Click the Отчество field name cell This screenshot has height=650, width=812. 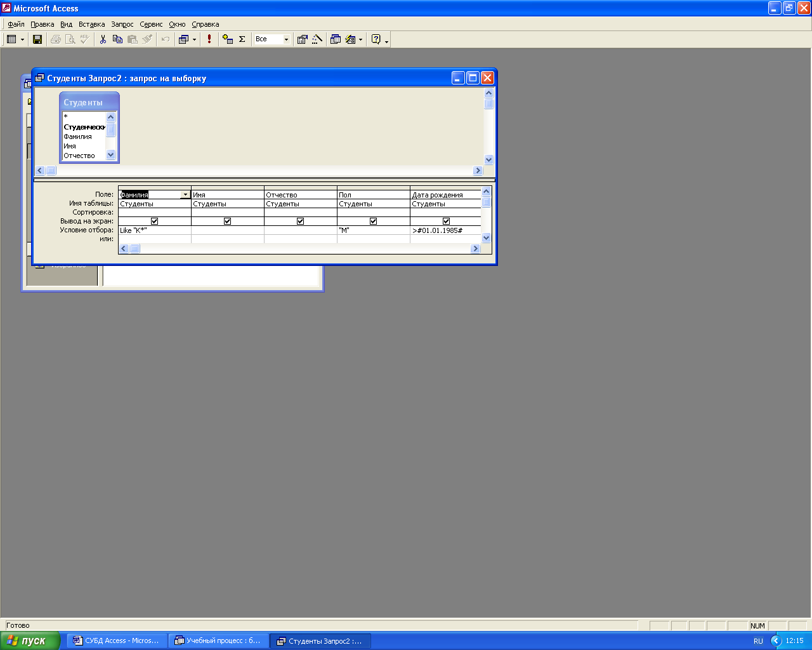click(301, 195)
